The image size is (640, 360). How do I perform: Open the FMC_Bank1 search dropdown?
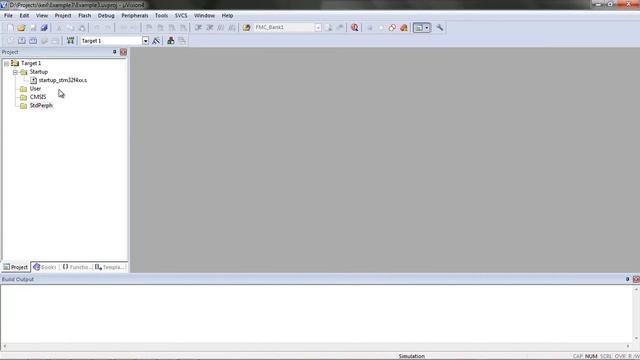click(318, 28)
